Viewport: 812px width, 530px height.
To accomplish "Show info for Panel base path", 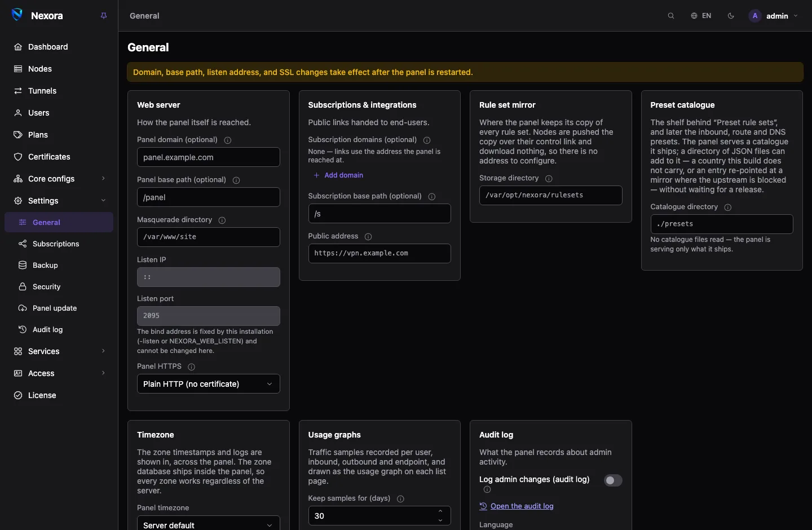I will [236, 180].
